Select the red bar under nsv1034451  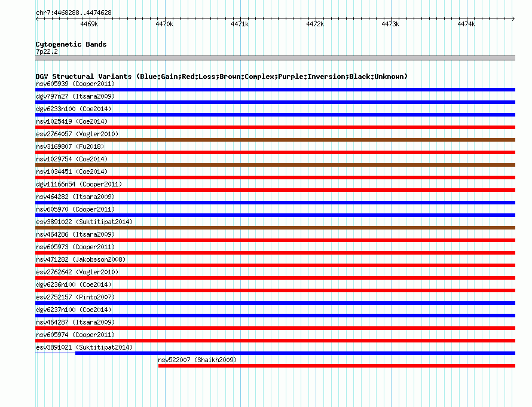tap(275, 178)
